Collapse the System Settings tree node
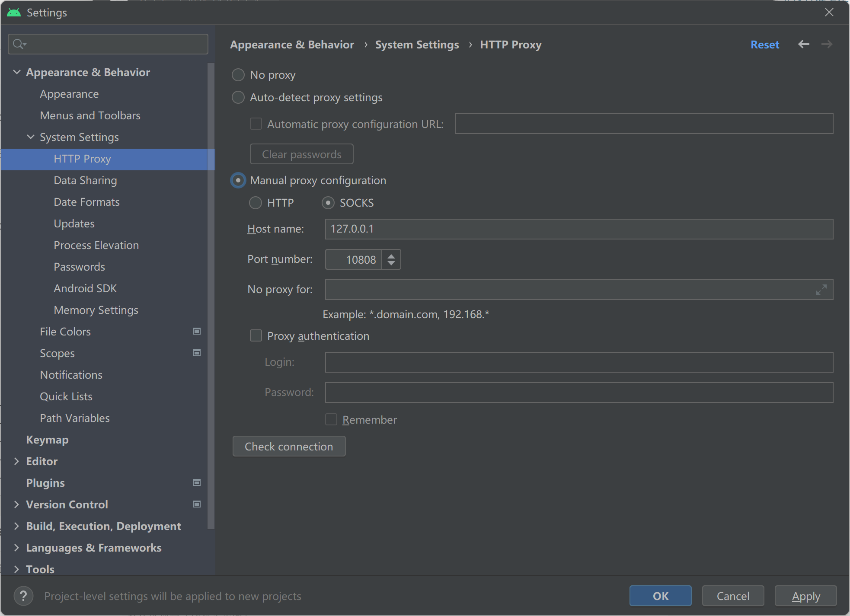Viewport: 850px width, 616px height. pyautogui.click(x=31, y=137)
